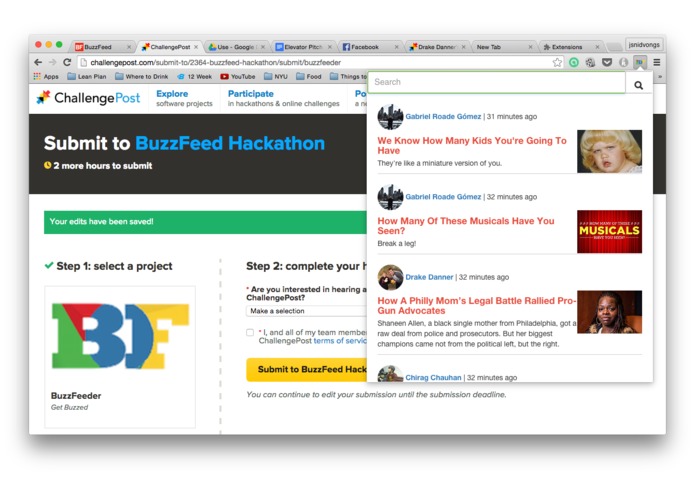This screenshot has height=494, width=695.
Task: Click the green circular extension icon
Action: point(574,62)
